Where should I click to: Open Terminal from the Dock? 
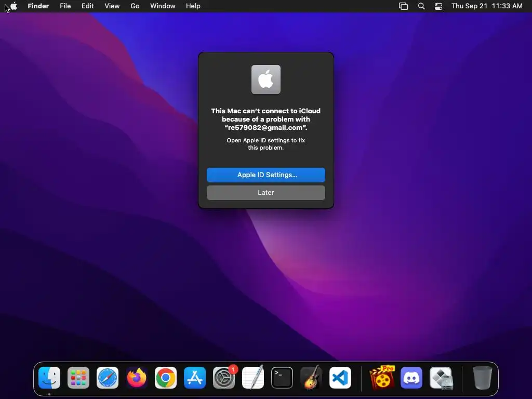282,378
